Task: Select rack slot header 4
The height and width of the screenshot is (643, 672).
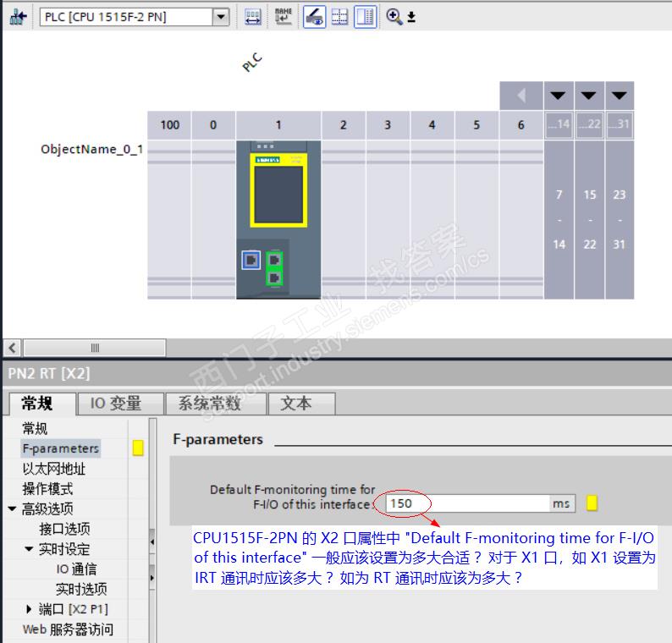Action: 432,125
